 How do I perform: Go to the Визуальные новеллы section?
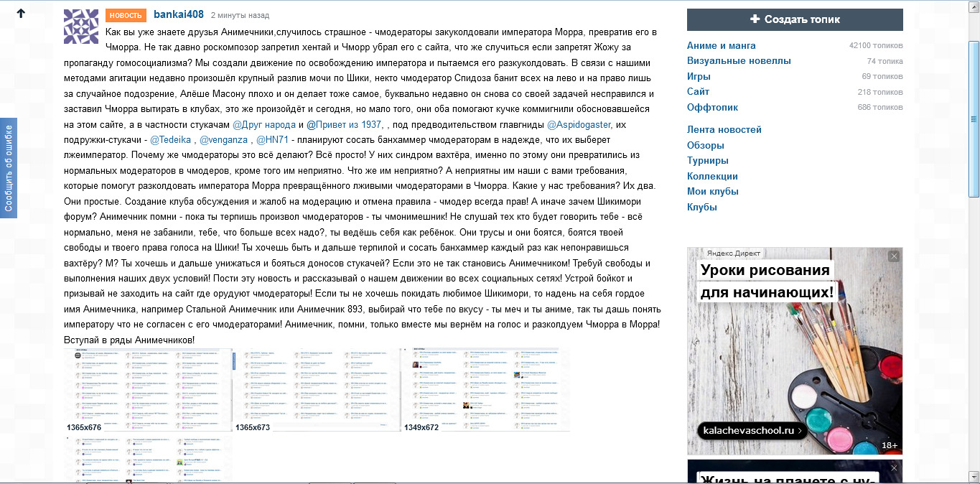click(739, 61)
